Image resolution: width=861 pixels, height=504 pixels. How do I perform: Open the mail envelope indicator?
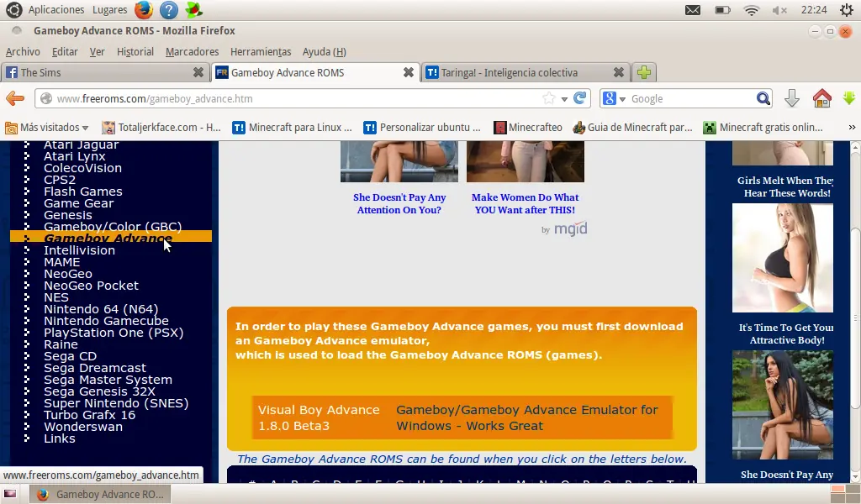point(693,10)
